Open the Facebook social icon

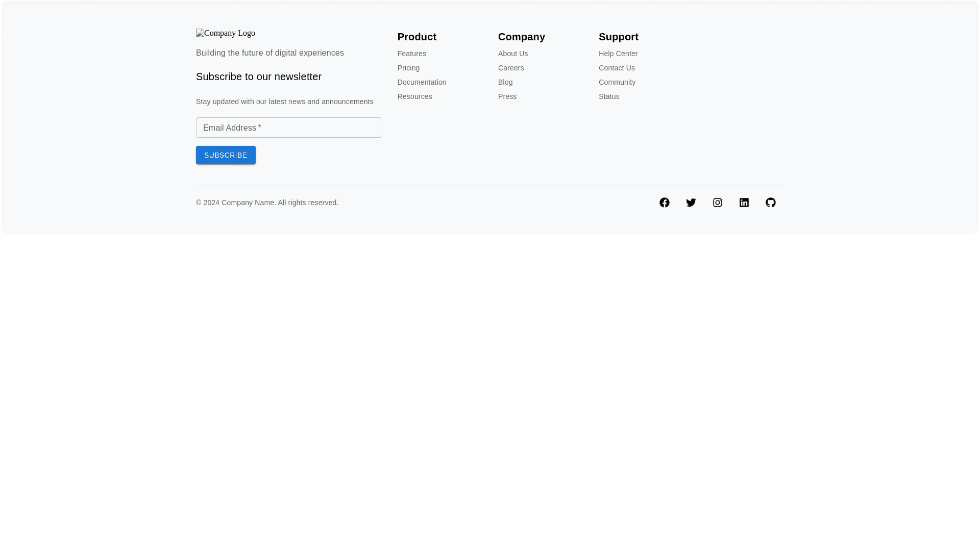coord(664,203)
